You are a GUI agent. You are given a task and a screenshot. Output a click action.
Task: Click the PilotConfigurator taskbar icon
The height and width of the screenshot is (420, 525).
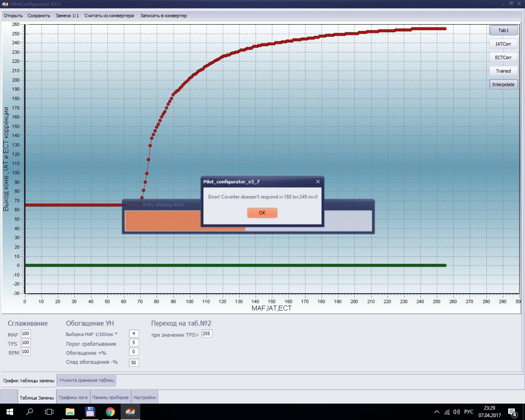(130, 412)
